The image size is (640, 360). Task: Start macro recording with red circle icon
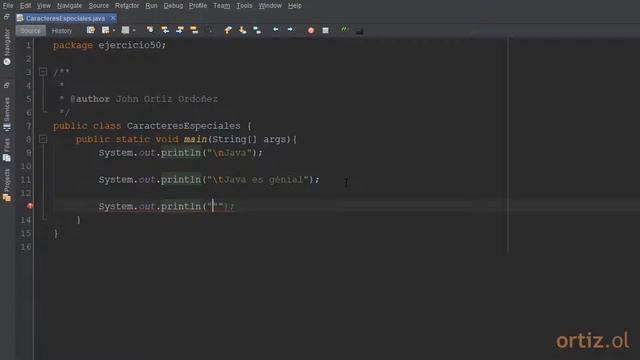click(x=311, y=30)
